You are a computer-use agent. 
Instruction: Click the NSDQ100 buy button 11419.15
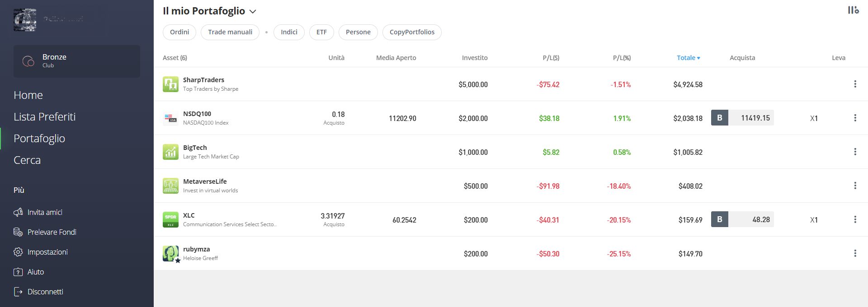pos(742,118)
